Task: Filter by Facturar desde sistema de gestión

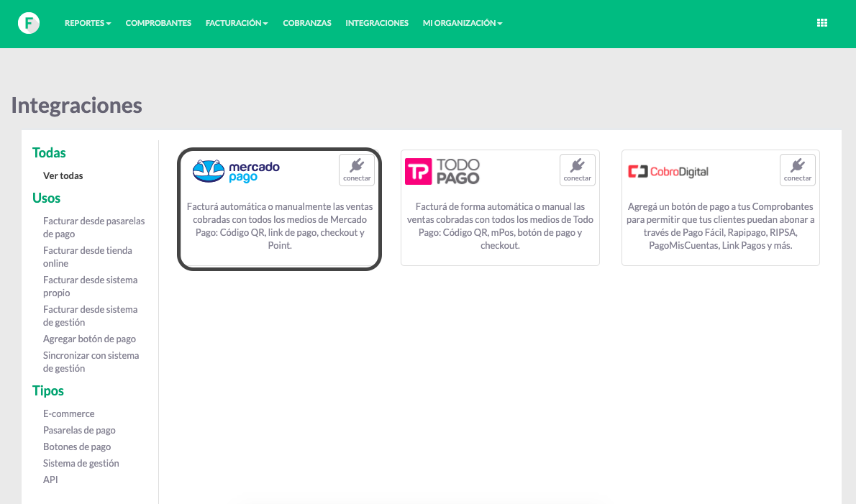Action: [x=90, y=316]
